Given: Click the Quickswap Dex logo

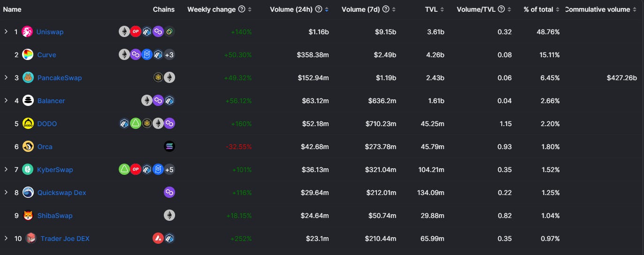Looking at the screenshot, I should pyautogui.click(x=28, y=193).
